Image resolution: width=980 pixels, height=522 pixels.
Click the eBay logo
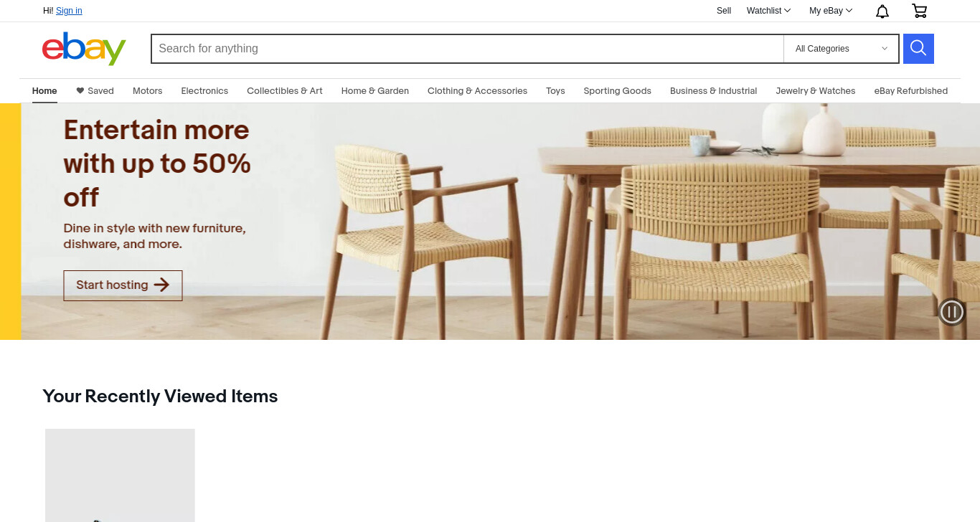84,49
